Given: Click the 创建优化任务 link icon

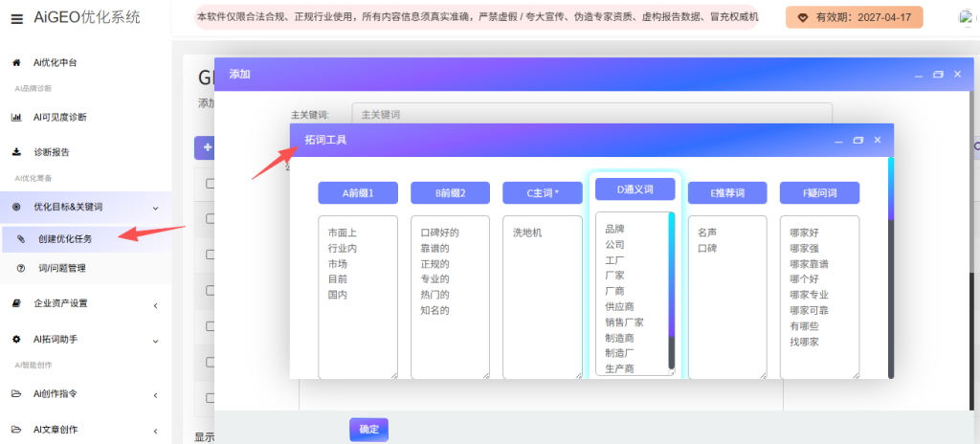Looking at the screenshot, I should click(21, 238).
